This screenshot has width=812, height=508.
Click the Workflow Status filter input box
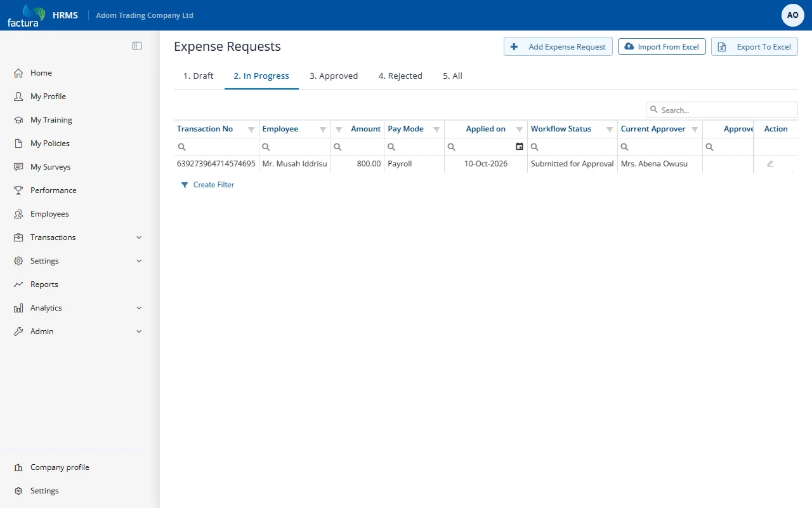[x=572, y=147]
